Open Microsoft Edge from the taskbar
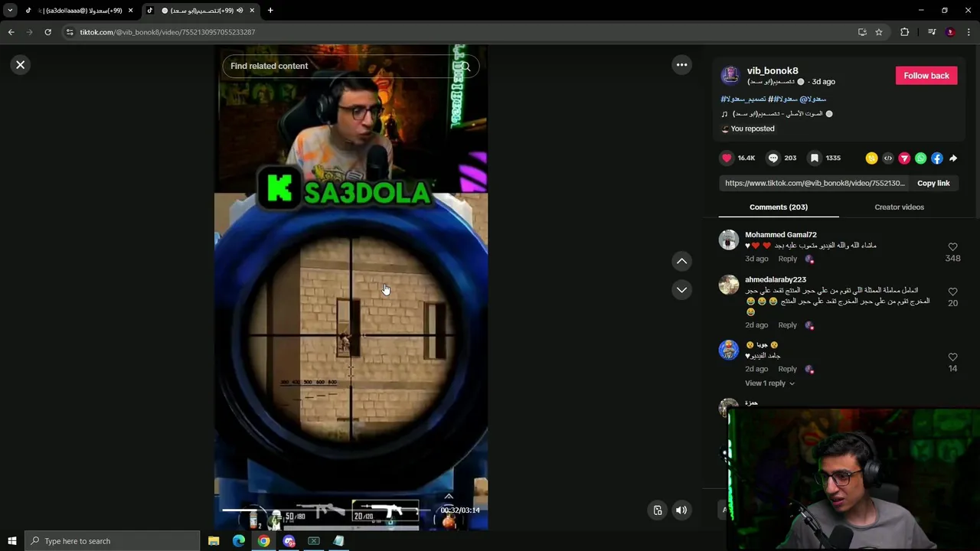 point(239,541)
